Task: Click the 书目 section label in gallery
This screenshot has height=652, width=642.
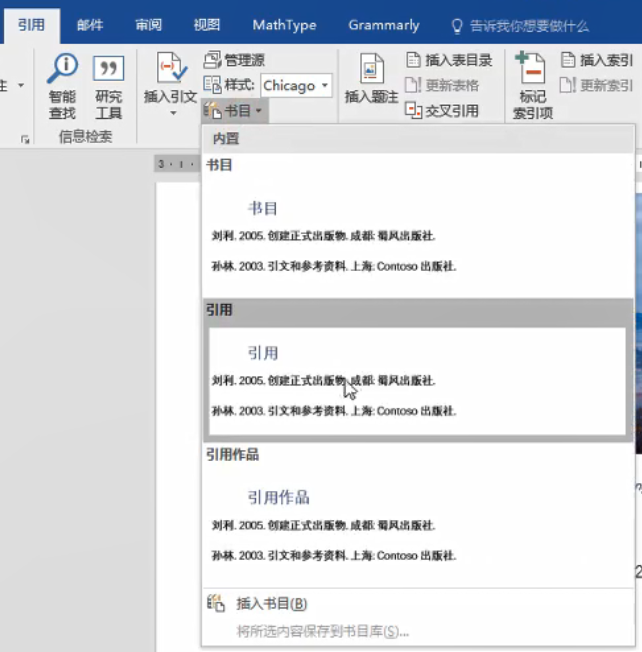Action: (219, 165)
